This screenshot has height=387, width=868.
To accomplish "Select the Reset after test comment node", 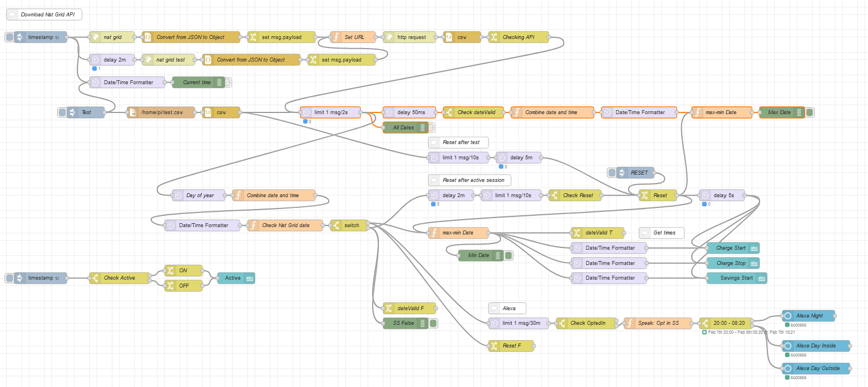I will (x=458, y=142).
